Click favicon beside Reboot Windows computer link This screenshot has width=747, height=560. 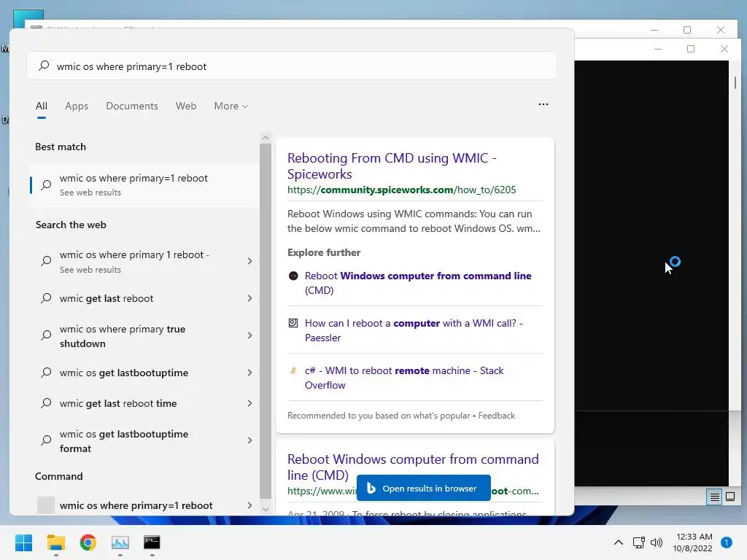(293, 276)
